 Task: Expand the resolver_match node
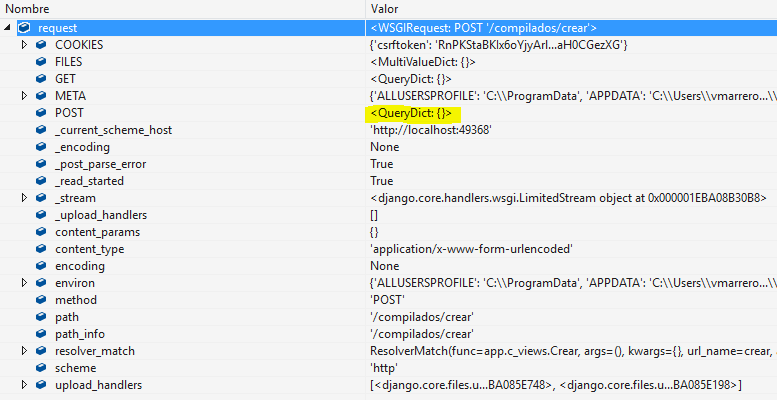(25, 351)
